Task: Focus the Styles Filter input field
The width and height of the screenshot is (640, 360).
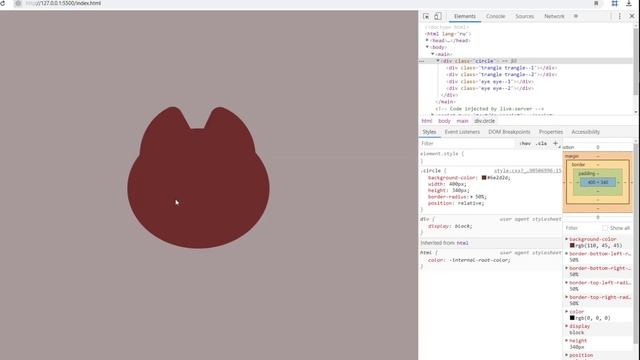Action: [467, 144]
